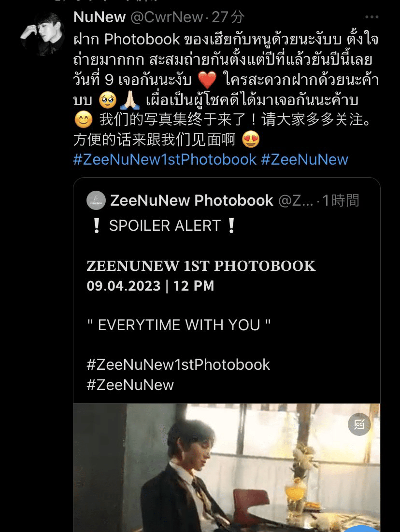Open the 27分 tweet timestamp
Screen dimensions: 400x532
pos(228,17)
